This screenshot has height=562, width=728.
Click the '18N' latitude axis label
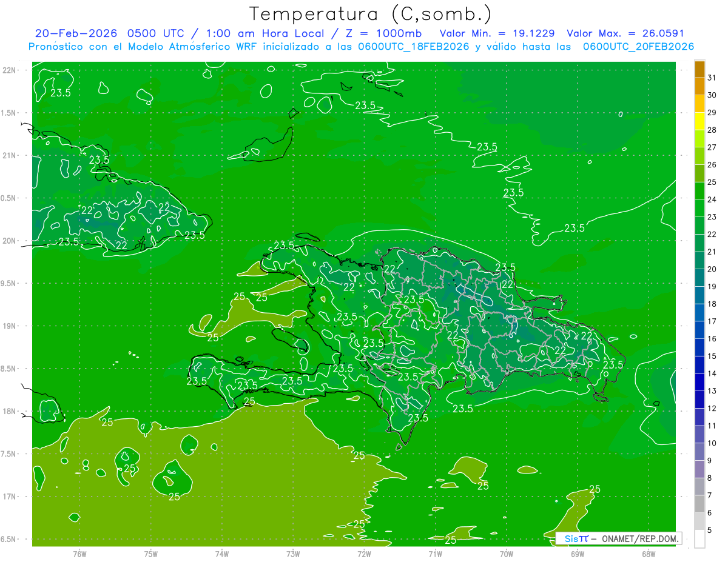click(10, 411)
